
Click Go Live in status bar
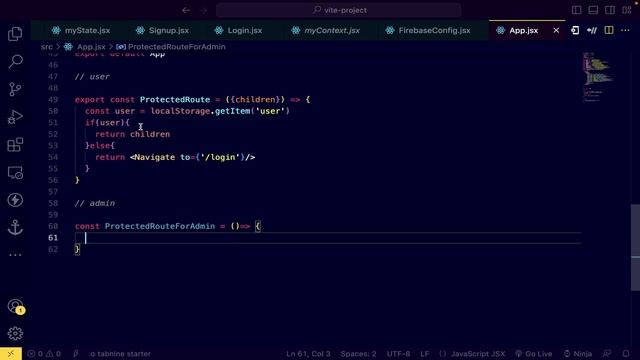click(533, 354)
